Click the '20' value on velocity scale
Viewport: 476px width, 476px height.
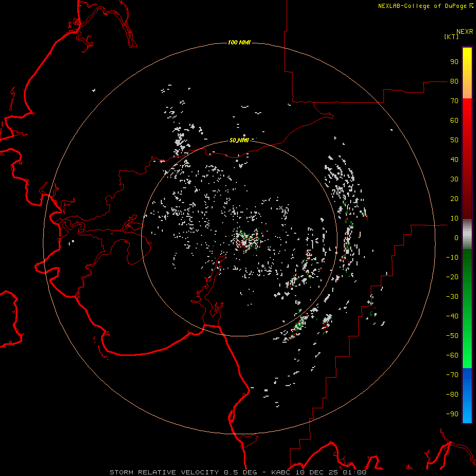(454, 199)
